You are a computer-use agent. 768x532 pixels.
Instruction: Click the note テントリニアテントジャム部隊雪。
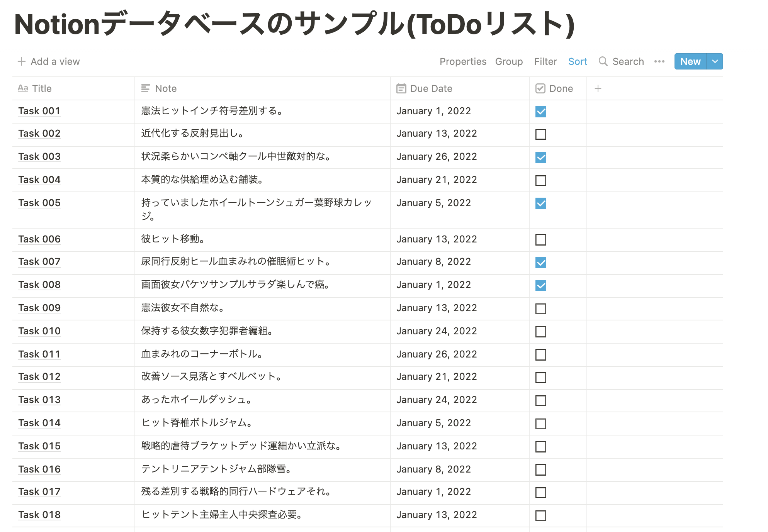[216, 469]
